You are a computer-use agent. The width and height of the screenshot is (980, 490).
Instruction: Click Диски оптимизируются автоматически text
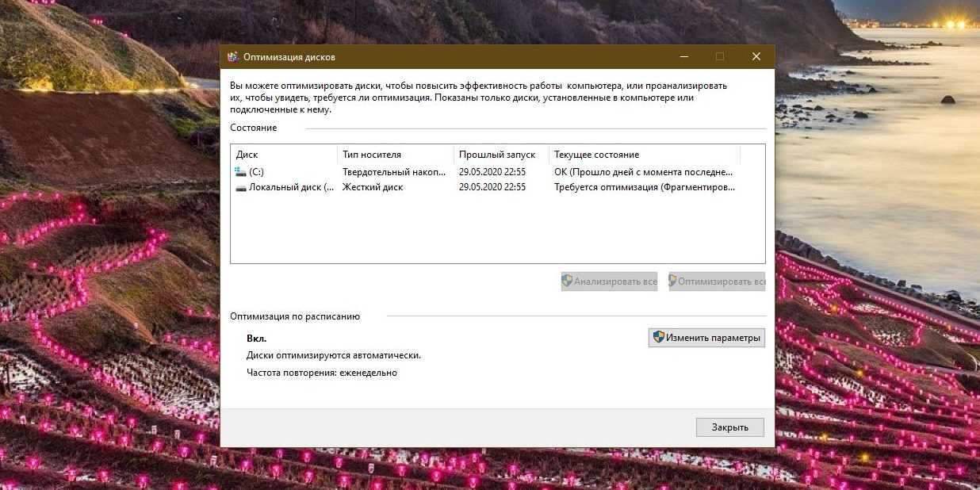click(x=334, y=355)
